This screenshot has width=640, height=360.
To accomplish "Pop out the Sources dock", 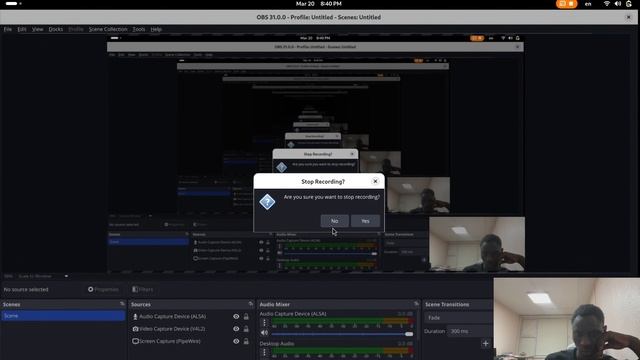I will pos(251,304).
